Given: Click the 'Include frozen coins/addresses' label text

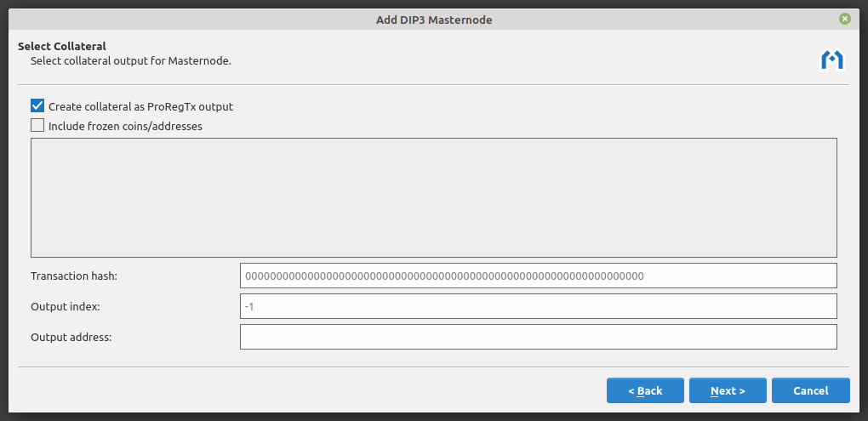Looking at the screenshot, I should [x=125, y=127].
